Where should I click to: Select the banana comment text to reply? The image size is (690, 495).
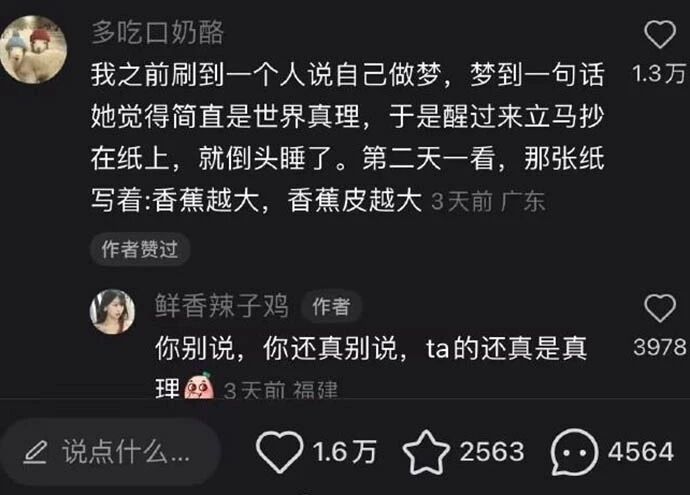(x=348, y=137)
